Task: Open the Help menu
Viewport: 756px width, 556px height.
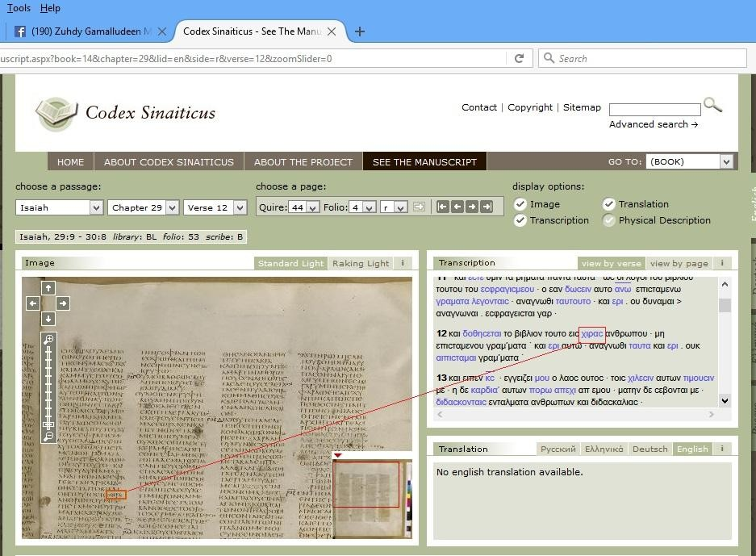Action: (x=50, y=8)
